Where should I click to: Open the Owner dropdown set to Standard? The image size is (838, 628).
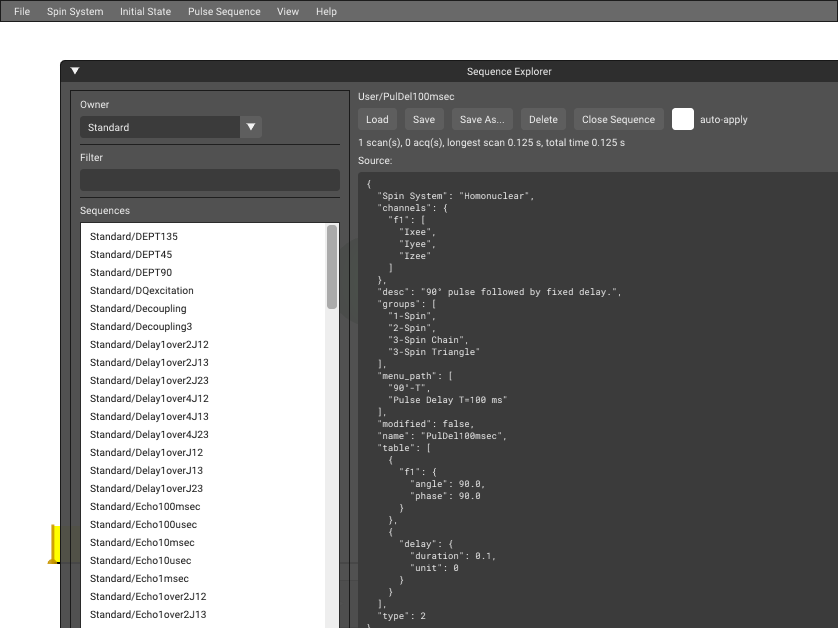[x=170, y=127]
